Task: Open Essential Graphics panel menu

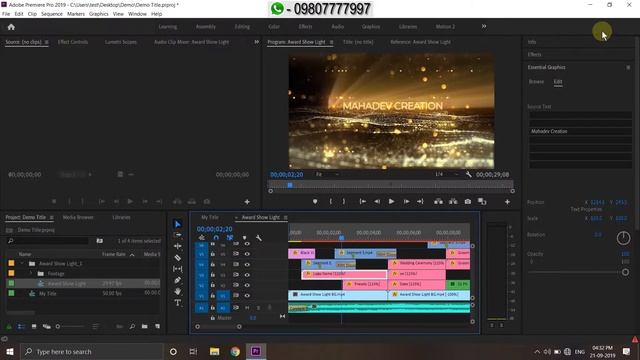Action: 628,67
